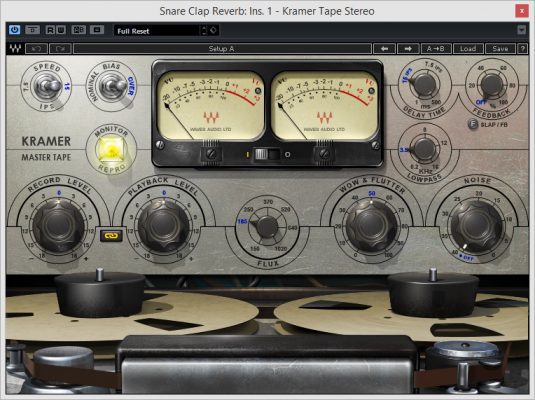The height and width of the screenshot is (400, 535).
Task: Slide the VU meter I/O switch
Action: tap(267, 154)
